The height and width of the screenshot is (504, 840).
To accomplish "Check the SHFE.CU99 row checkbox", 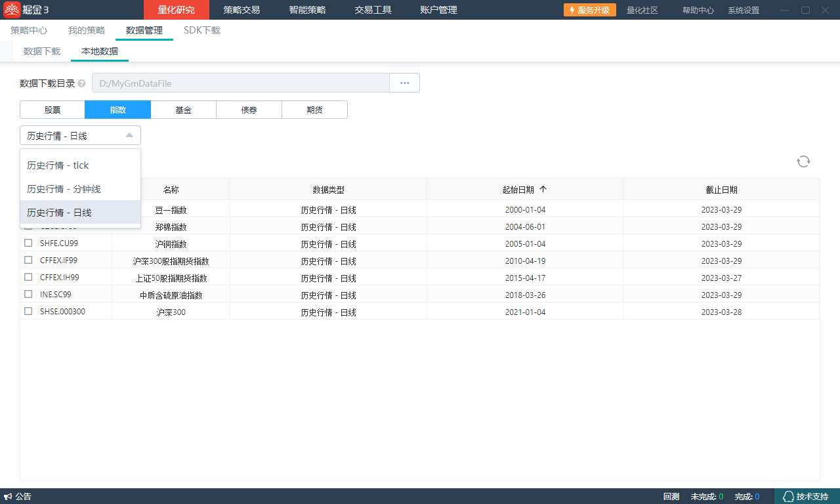I will pyautogui.click(x=28, y=243).
